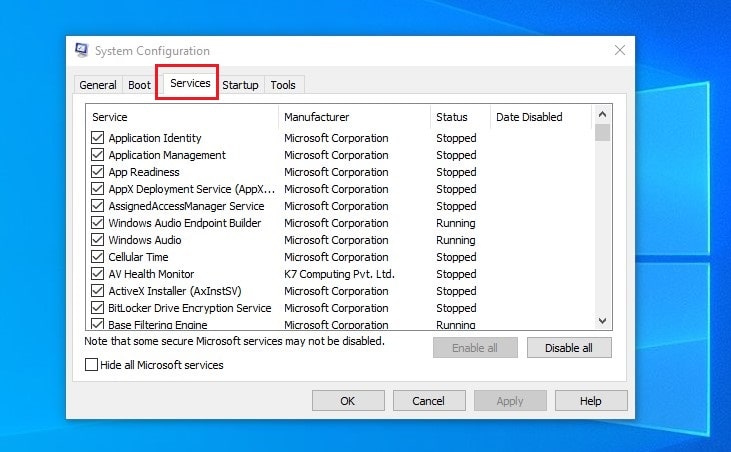731x452 pixels.
Task: Toggle Application Management service checkbox
Action: tap(97, 155)
